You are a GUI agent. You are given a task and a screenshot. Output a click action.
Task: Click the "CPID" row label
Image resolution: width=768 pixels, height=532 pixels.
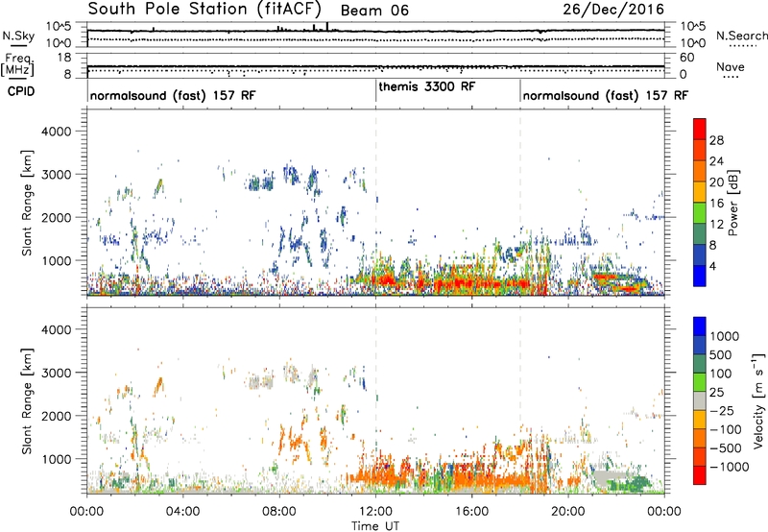pyautogui.click(x=21, y=91)
